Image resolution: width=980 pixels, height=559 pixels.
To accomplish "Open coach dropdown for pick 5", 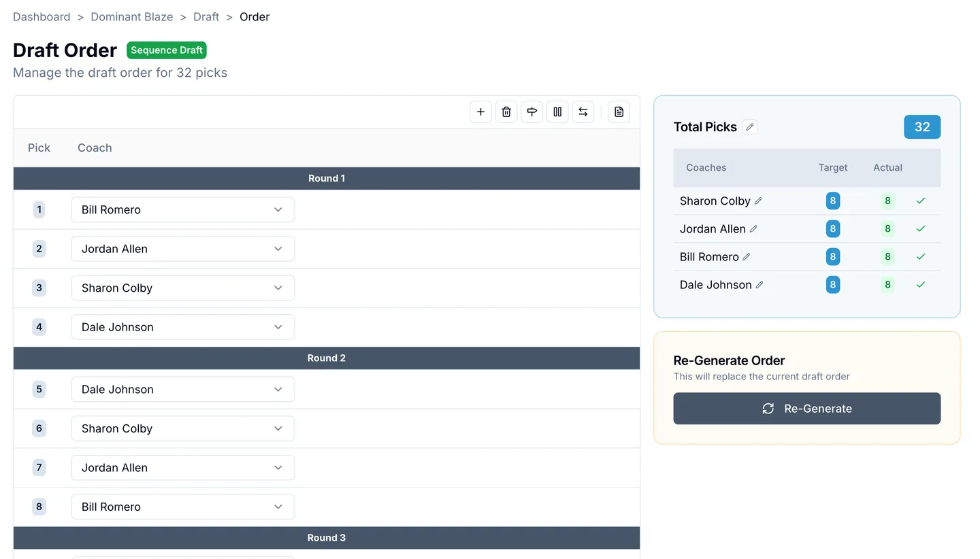I will 183,389.
